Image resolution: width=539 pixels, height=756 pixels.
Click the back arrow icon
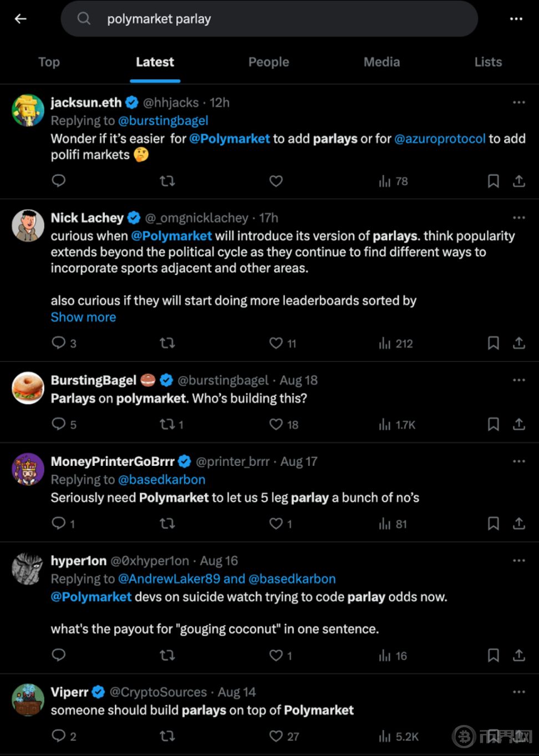tap(21, 19)
